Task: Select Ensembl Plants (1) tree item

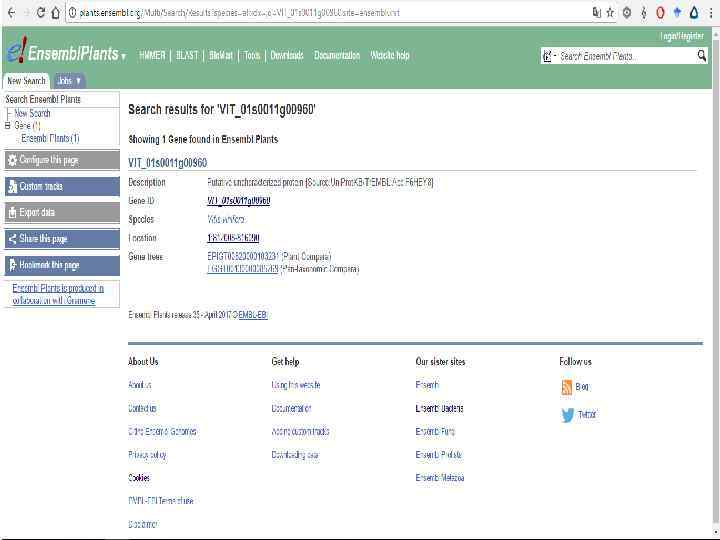Action: 50,138
